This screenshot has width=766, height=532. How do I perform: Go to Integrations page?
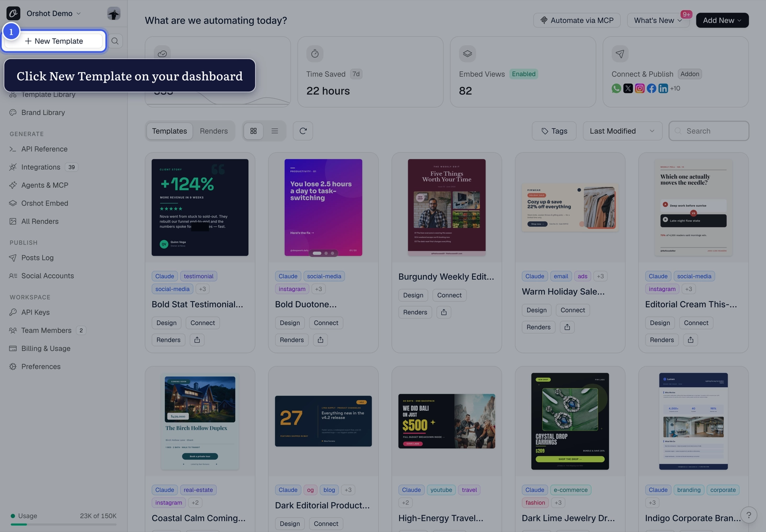pos(41,167)
